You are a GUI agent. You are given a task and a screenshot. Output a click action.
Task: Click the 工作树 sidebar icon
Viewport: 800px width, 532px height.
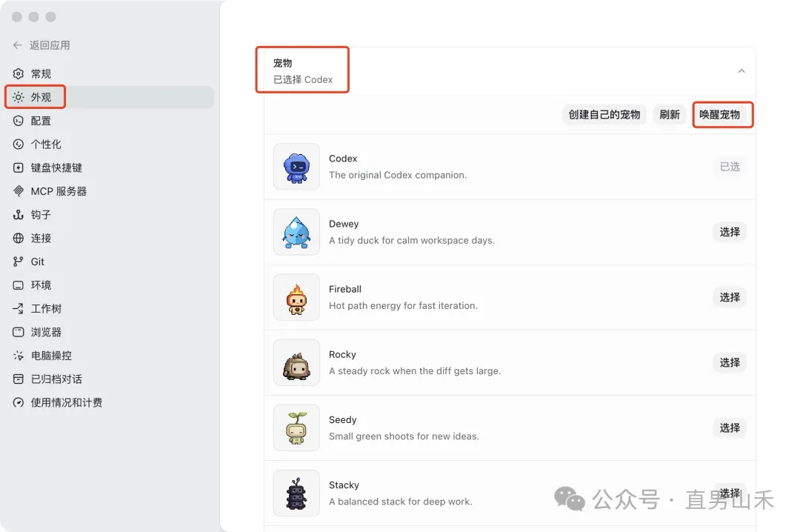click(19, 309)
